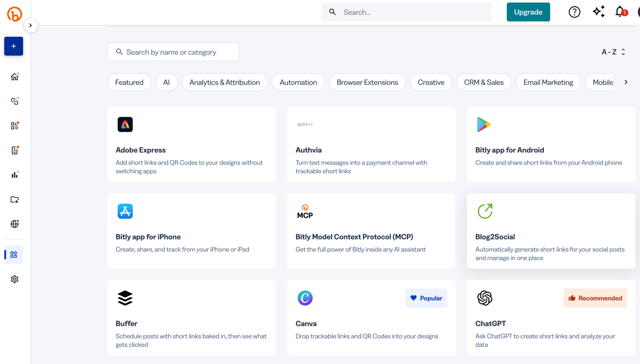640x364 pixels.
Task: Click 'Create, share, and track from your iPhone or iPad'
Action: pos(182,249)
